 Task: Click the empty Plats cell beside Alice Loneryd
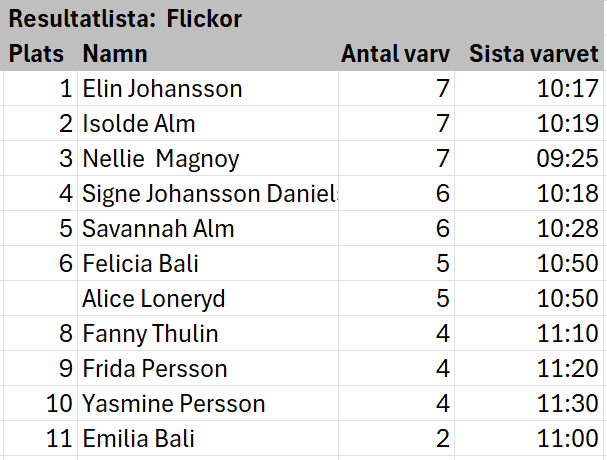click(x=40, y=298)
